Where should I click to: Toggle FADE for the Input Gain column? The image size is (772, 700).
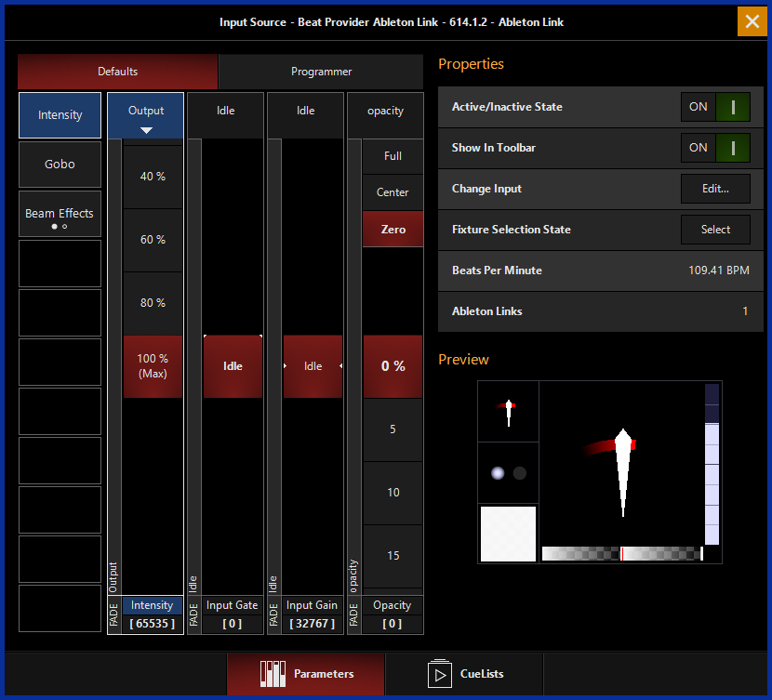coord(273,614)
